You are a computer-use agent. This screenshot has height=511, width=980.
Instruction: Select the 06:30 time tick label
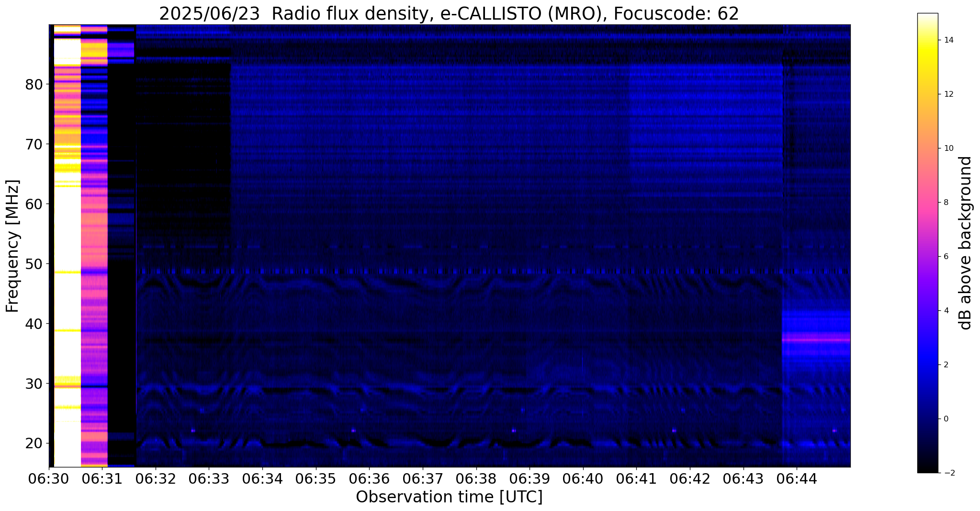49,479
